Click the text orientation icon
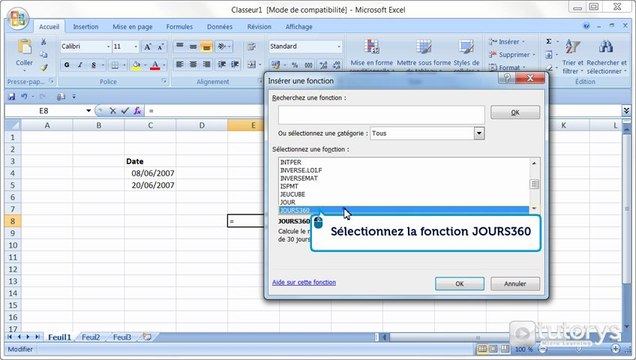The image size is (636, 360). [x=223, y=47]
